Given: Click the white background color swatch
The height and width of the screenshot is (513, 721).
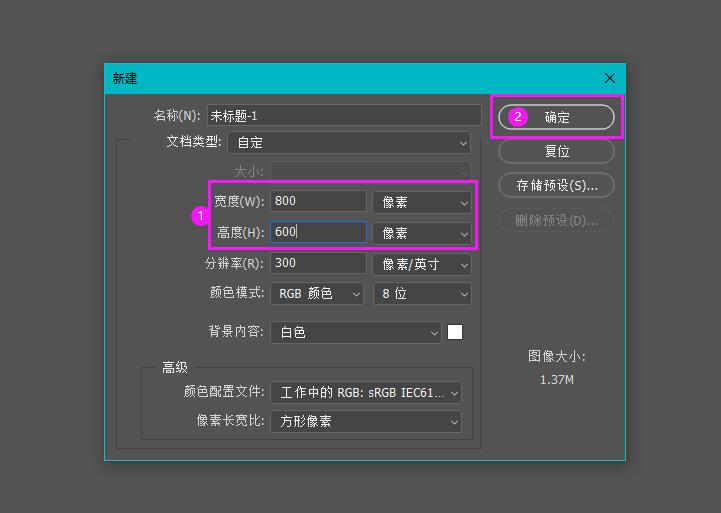Looking at the screenshot, I should tap(455, 332).
